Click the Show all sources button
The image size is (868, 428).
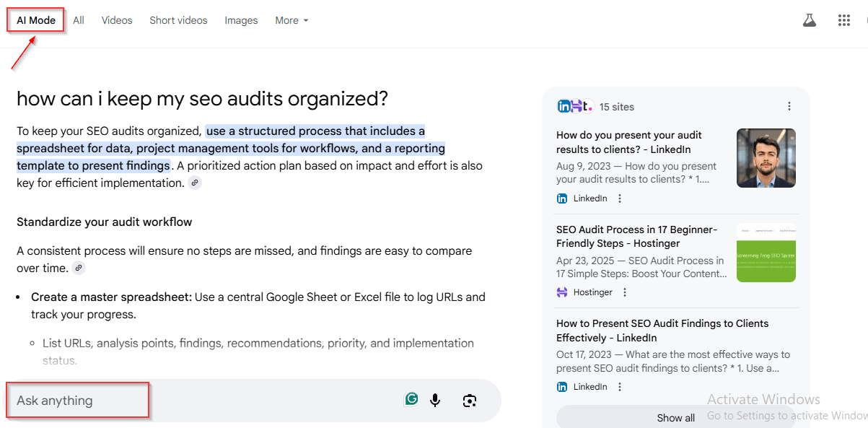[x=675, y=418]
